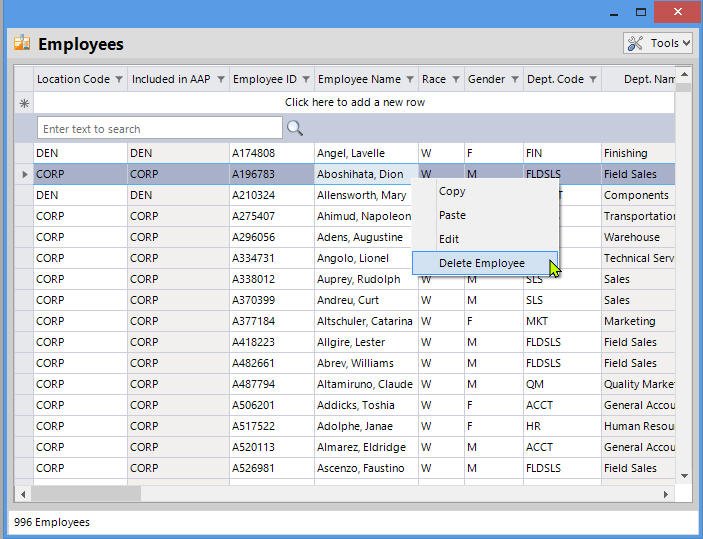Choose Delete Employee from context menu
The image size is (703, 539).
coord(482,263)
